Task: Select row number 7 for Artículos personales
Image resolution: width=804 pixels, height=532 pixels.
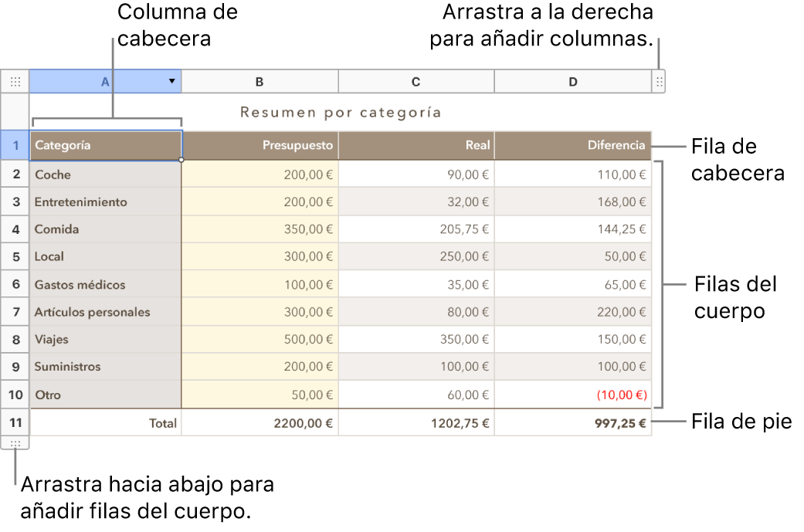Action: 15,312
